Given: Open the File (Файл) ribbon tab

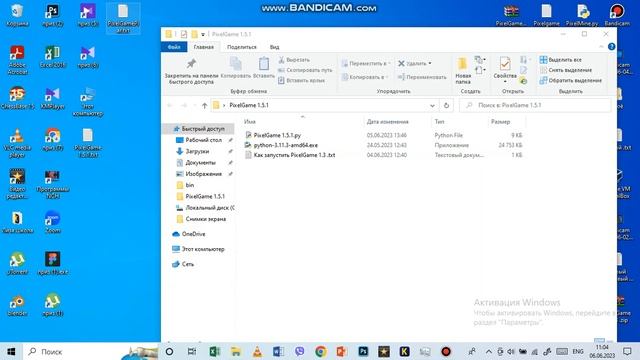Looking at the screenshot, I should point(174,47).
